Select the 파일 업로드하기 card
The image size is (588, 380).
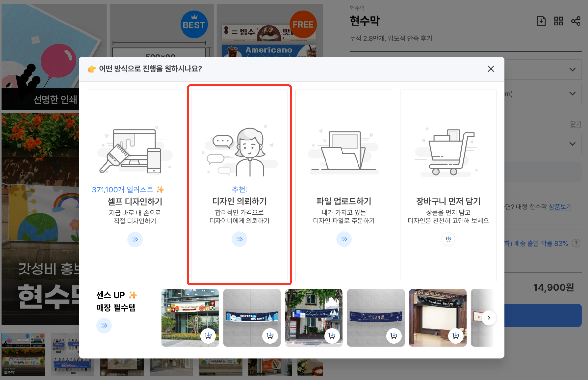344,185
